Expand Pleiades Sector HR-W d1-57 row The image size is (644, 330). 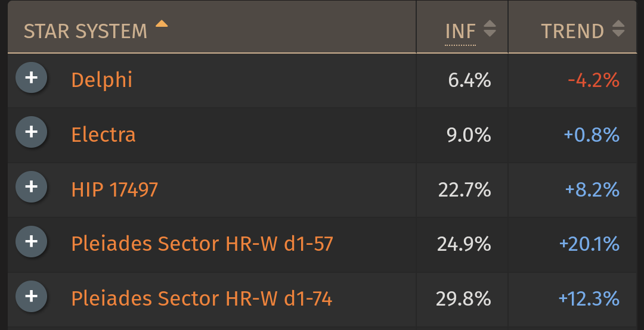click(x=31, y=241)
